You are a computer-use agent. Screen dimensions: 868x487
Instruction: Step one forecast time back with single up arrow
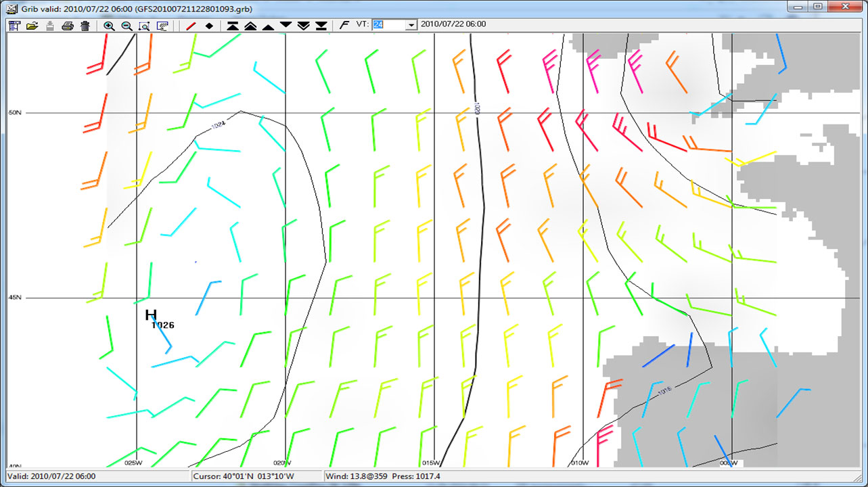[268, 26]
